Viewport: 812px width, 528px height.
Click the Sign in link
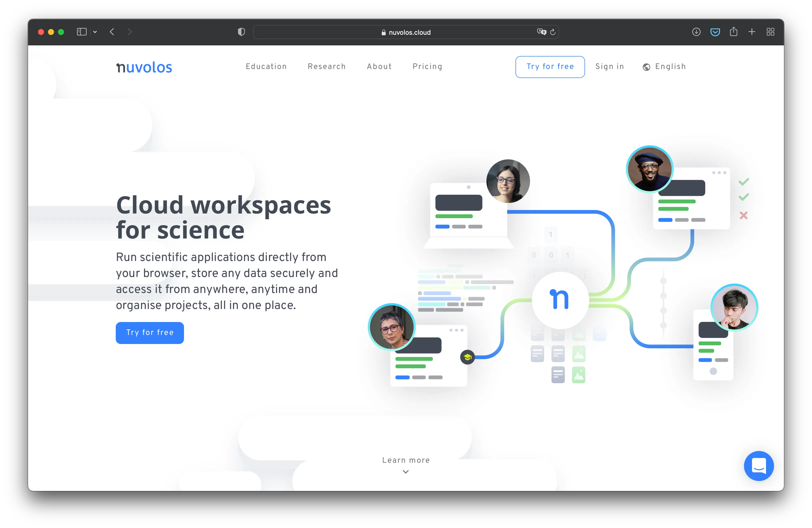pos(609,66)
